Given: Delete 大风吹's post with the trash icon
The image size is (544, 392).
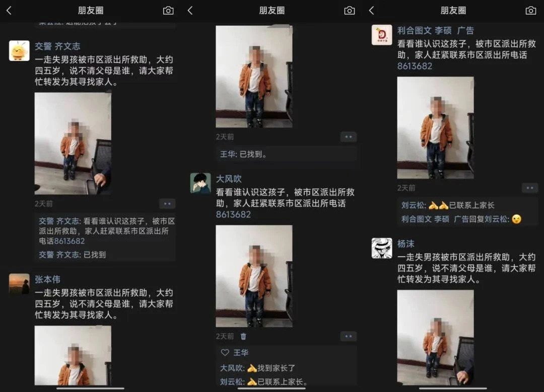Looking at the screenshot, I should coord(244,336).
